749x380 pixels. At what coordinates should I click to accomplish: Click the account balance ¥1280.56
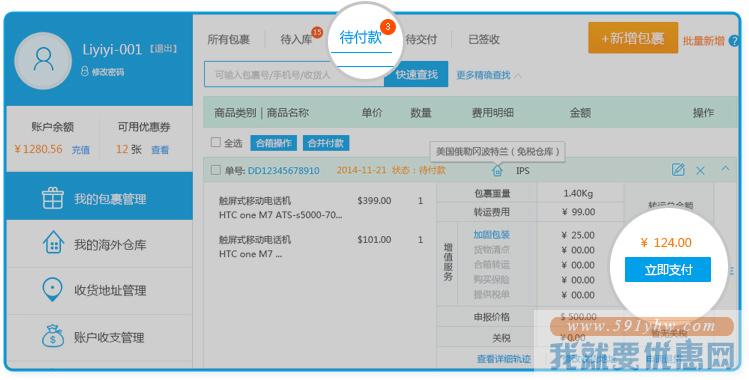click(x=38, y=149)
